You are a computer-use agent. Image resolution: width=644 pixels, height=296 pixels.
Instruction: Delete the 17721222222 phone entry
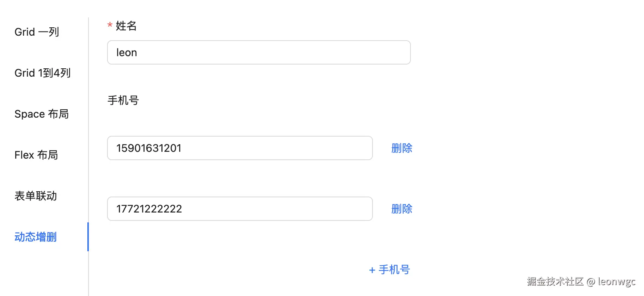tap(402, 209)
